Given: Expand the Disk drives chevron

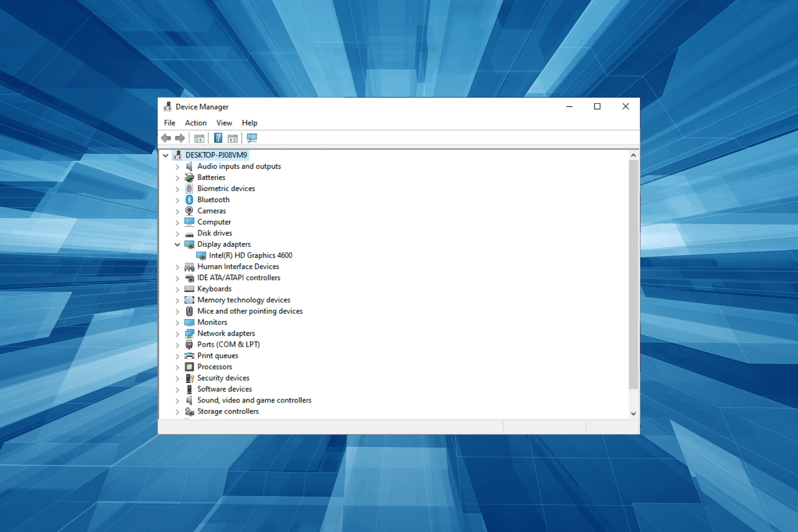Looking at the screenshot, I should tap(177, 234).
